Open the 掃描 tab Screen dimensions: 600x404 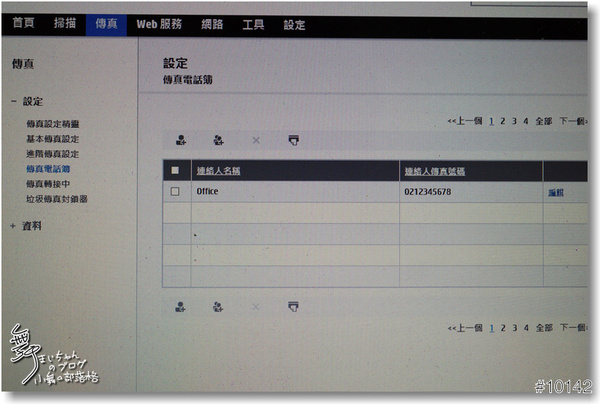(65, 23)
